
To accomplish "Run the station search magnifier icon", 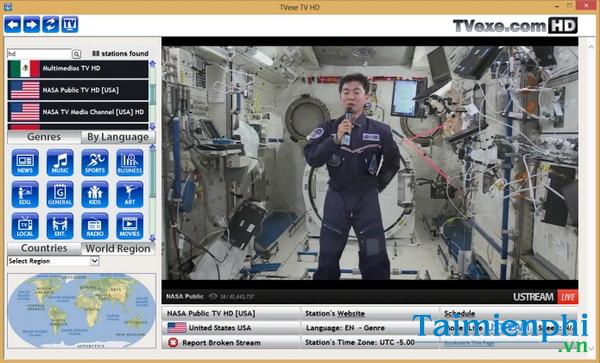I will (x=76, y=54).
